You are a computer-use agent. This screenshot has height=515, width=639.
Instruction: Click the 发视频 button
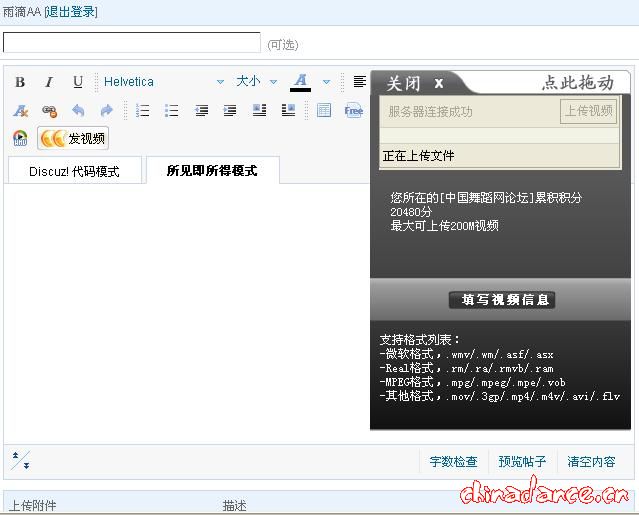tap(73, 138)
